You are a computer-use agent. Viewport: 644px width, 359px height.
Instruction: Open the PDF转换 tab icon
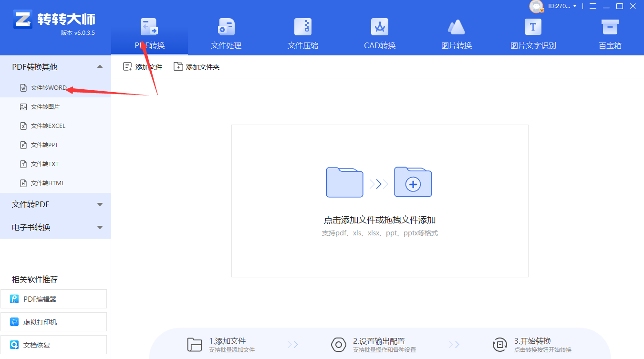(149, 27)
